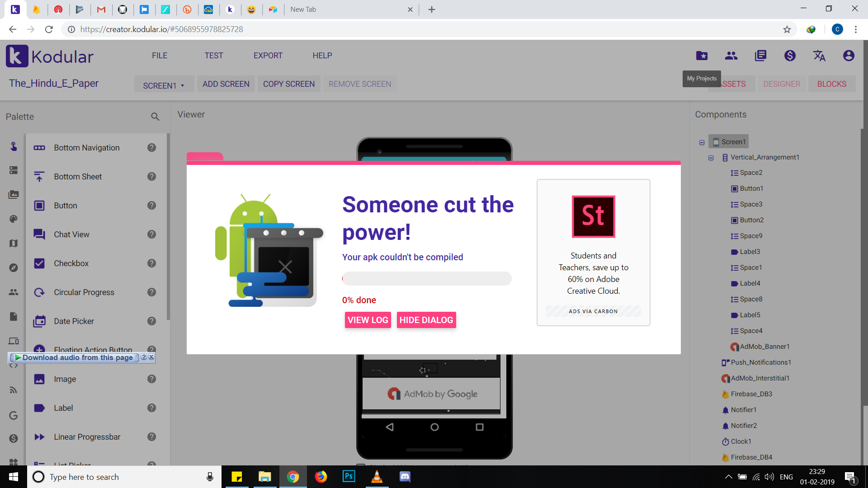Open the FILE menu

coord(160,56)
